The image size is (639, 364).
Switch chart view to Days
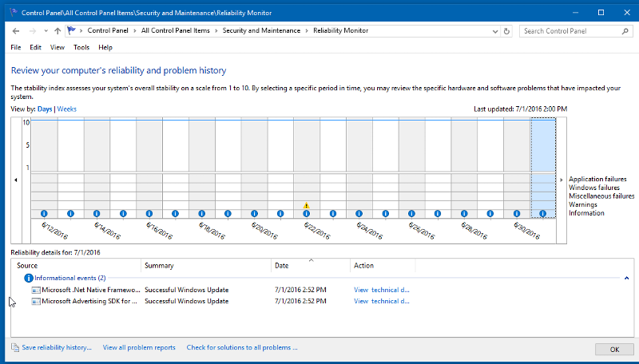(45, 109)
